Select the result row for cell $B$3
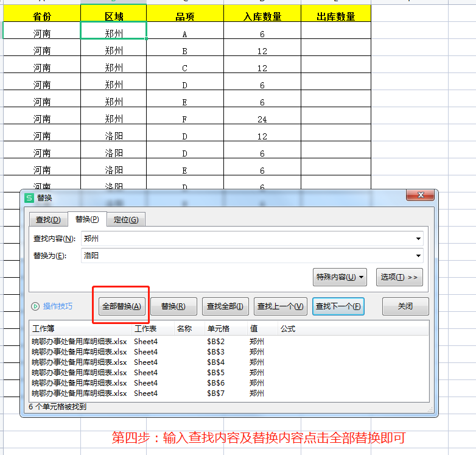 tap(229, 352)
